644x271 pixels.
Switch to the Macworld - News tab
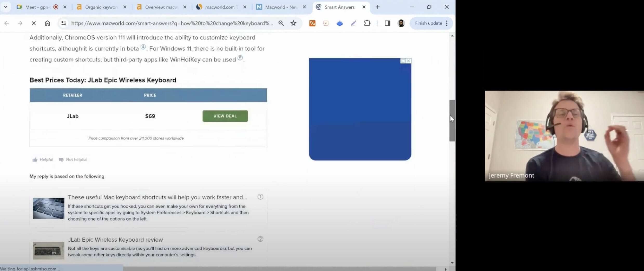coord(281,7)
